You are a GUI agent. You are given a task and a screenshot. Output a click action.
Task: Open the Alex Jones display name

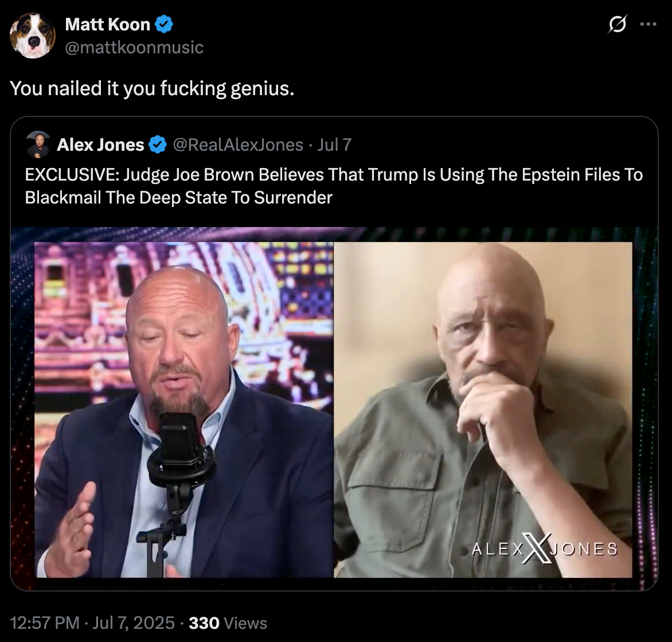(x=100, y=145)
